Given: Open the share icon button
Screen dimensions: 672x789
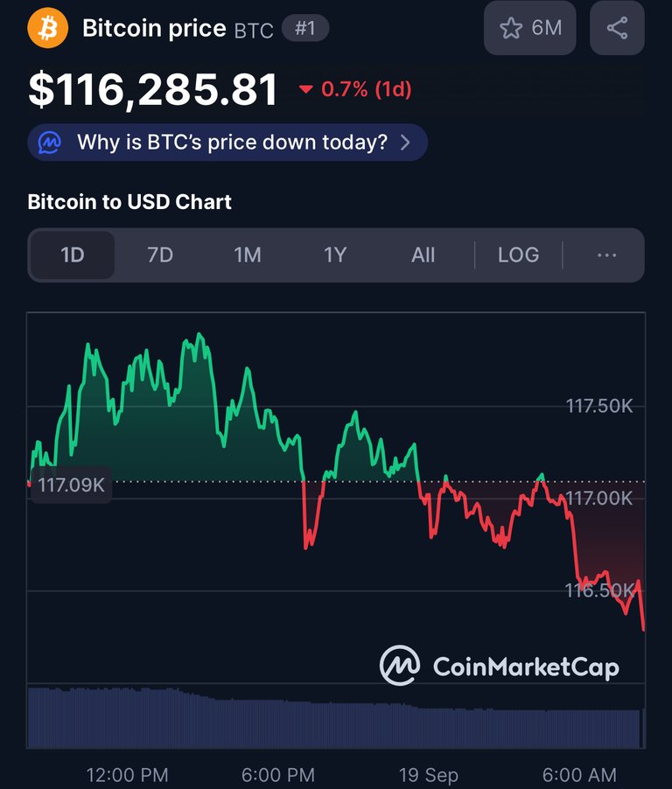Looking at the screenshot, I should click(x=617, y=28).
